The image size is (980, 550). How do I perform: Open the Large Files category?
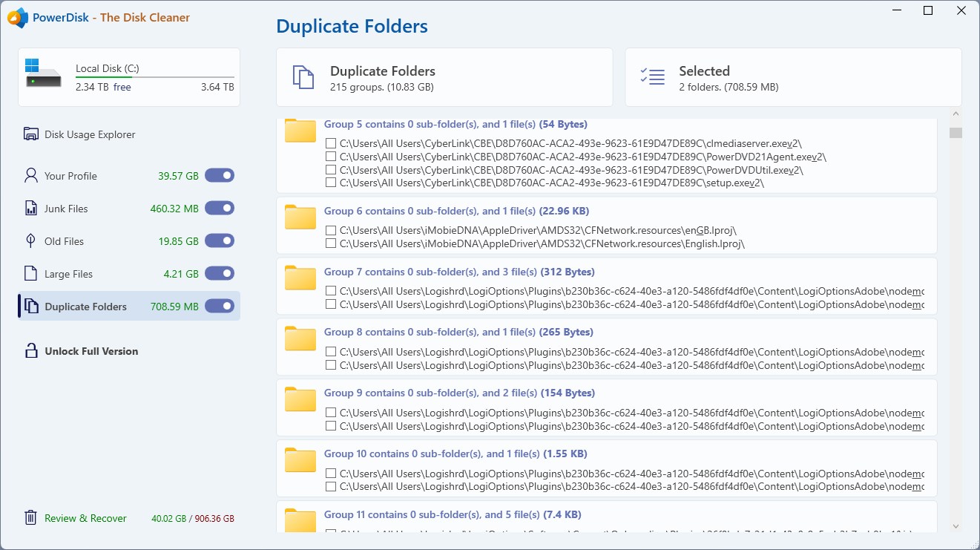(x=68, y=274)
